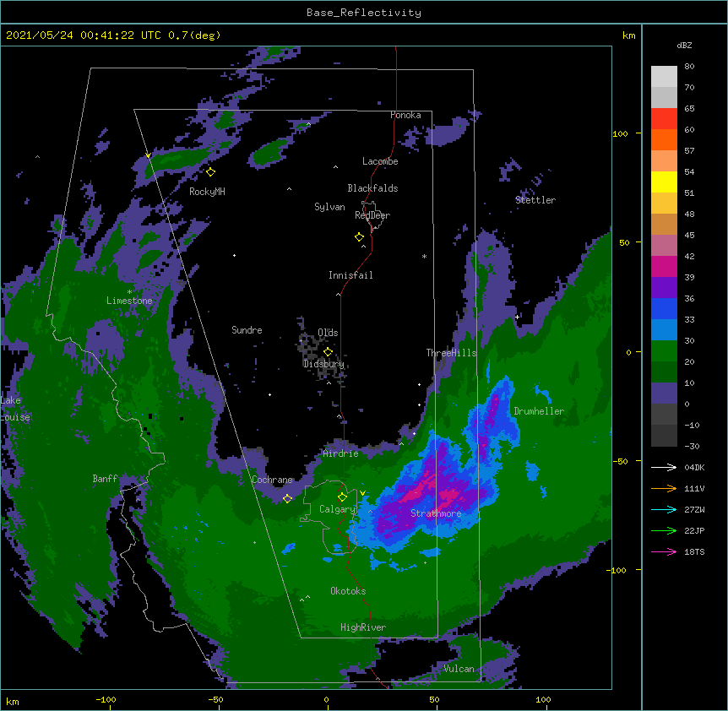Viewport: 728px width, 711px height.
Task: Select the purple 39 dBZ color swatch
Action: tap(664, 288)
